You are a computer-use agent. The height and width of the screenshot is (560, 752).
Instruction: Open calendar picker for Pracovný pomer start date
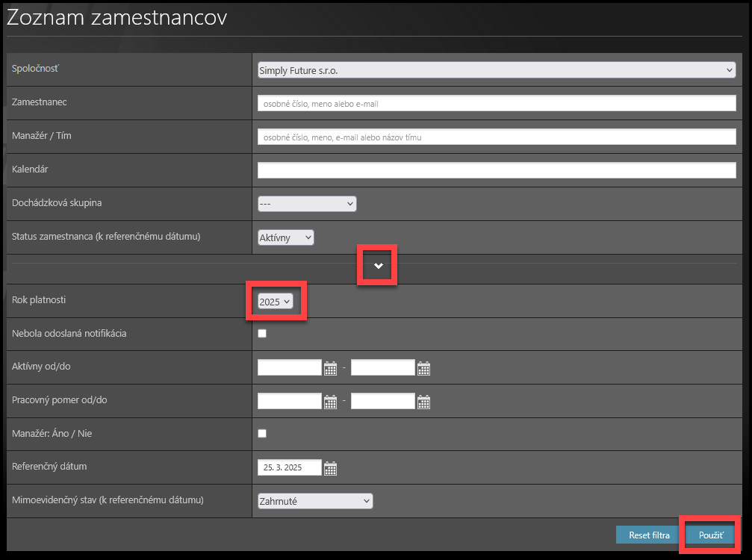tap(330, 402)
